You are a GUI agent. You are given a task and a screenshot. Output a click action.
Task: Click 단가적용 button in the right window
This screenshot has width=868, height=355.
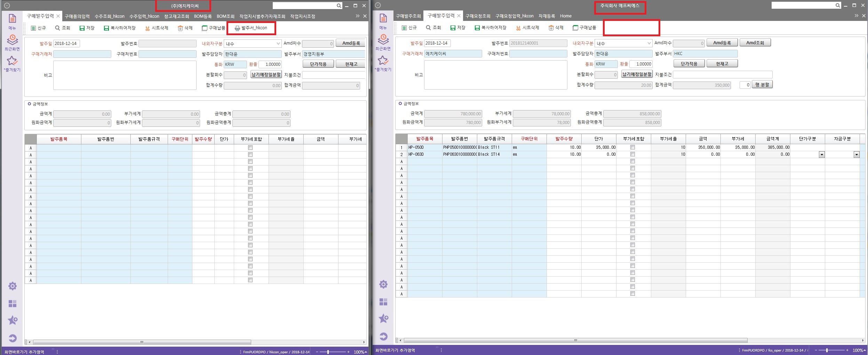click(x=689, y=64)
